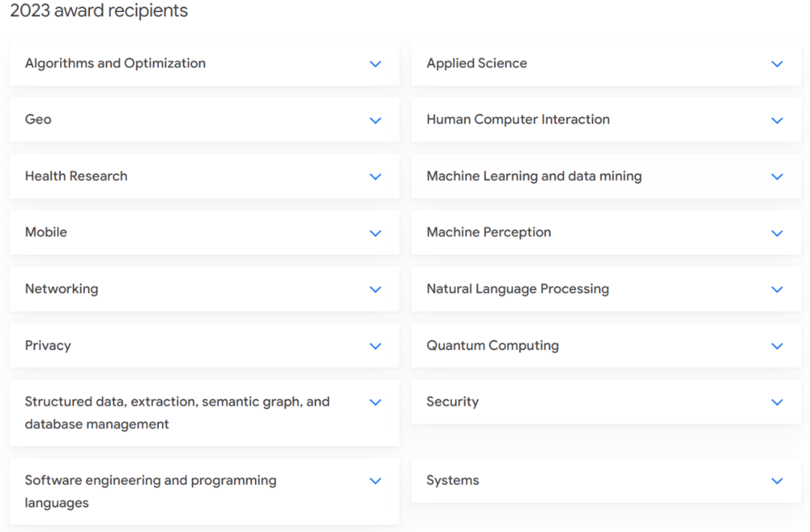Click the Security section chevron
Viewport: 810px width, 532px height.
click(777, 402)
